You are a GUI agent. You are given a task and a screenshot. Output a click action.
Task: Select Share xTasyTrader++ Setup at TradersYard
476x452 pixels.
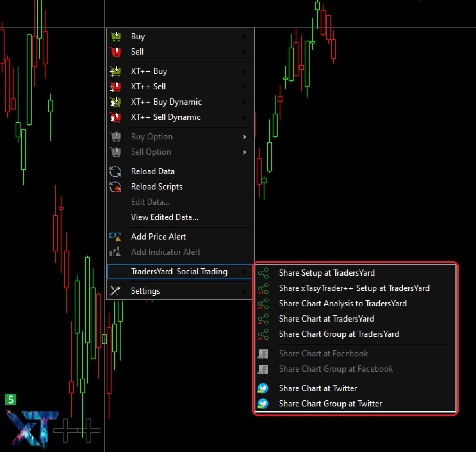[355, 288]
